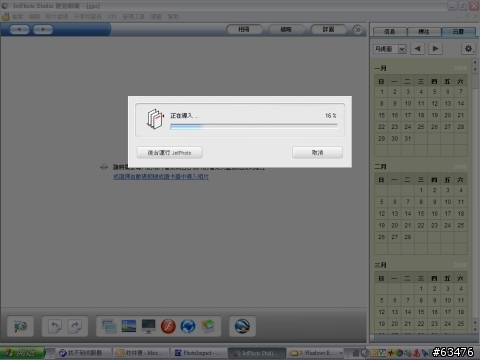This screenshot has width=480, height=360.
Task: Switch to the 標注 tab
Action: pos(424,31)
